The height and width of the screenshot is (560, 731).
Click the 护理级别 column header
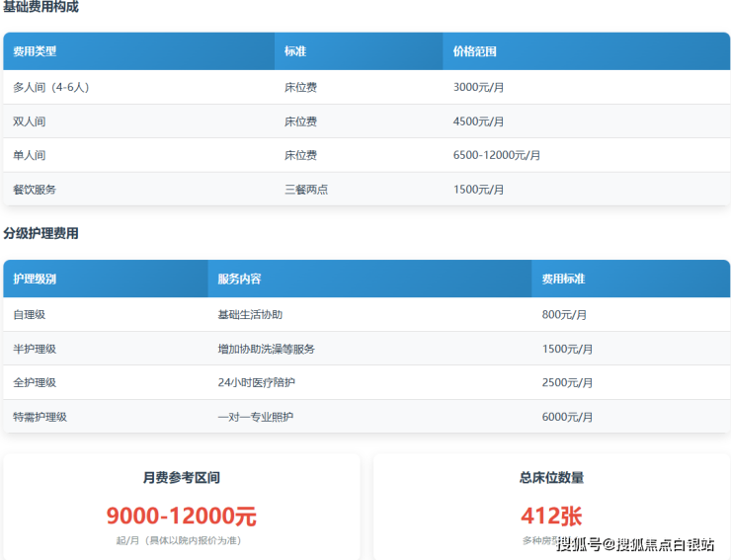(x=35, y=280)
